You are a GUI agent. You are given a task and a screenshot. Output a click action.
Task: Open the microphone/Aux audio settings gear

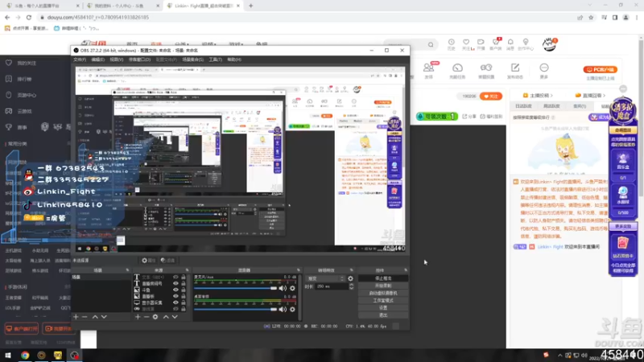[x=292, y=288]
